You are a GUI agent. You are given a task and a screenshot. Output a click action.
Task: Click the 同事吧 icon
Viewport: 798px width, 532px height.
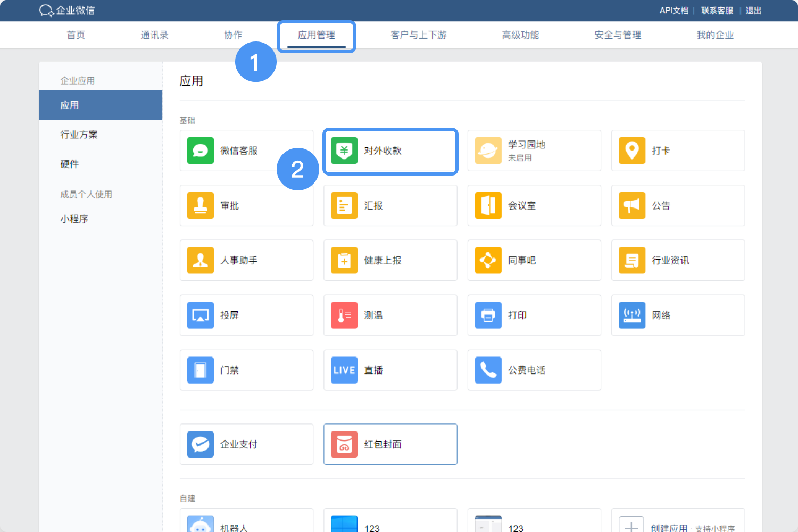pos(488,260)
